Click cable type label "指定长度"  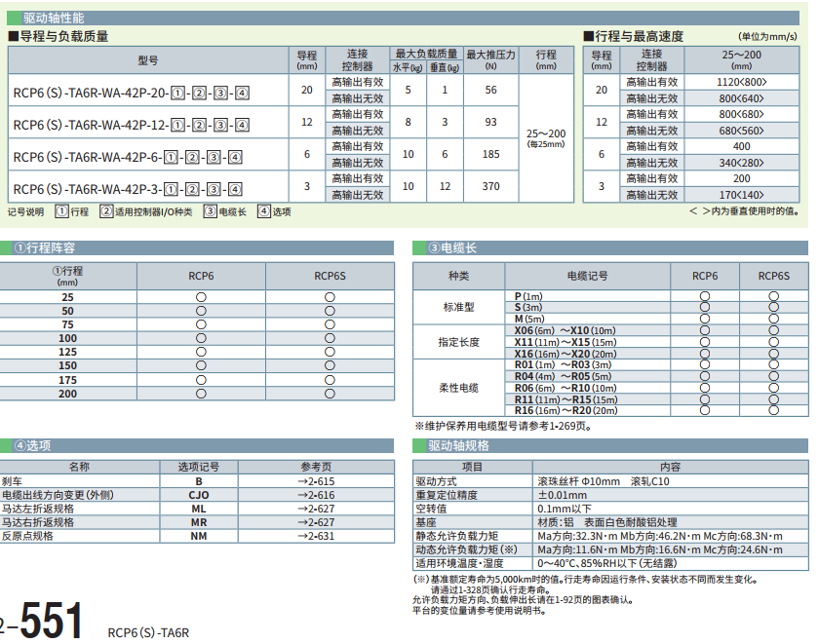[x=458, y=342]
